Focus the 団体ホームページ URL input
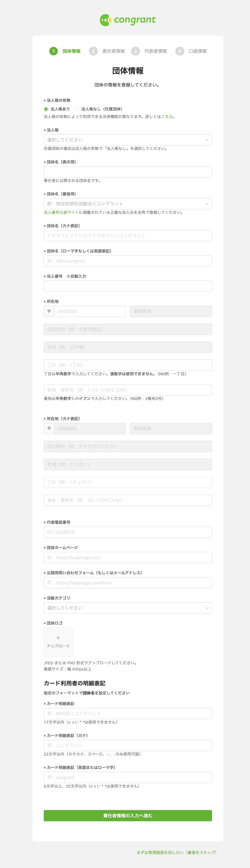The height and width of the screenshot is (868, 250). pos(128,558)
